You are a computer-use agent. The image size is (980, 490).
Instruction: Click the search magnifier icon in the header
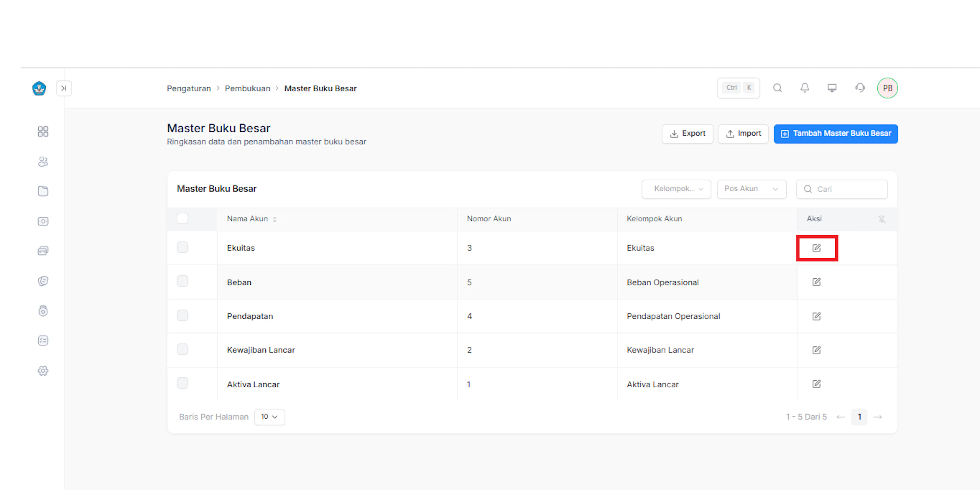click(778, 88)
